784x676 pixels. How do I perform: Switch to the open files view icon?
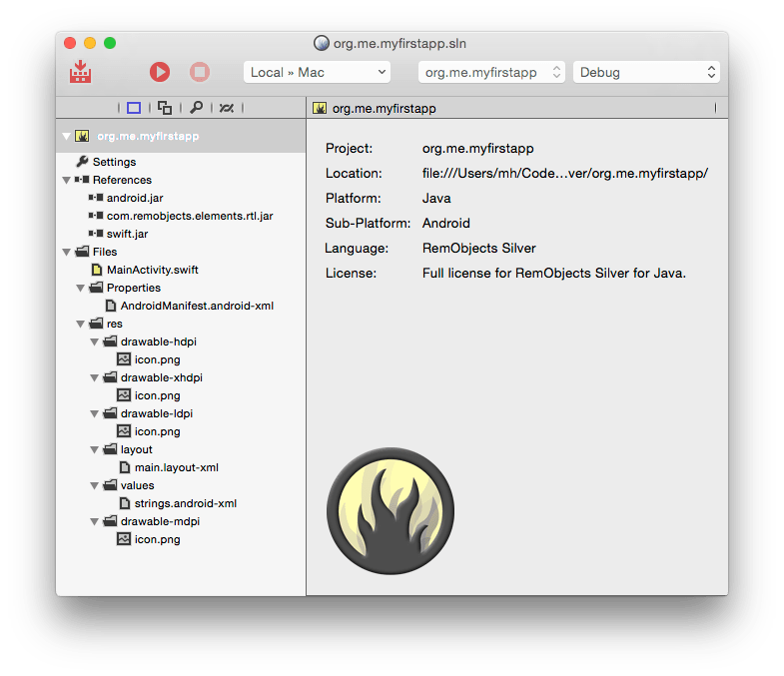tap(165, 108)
